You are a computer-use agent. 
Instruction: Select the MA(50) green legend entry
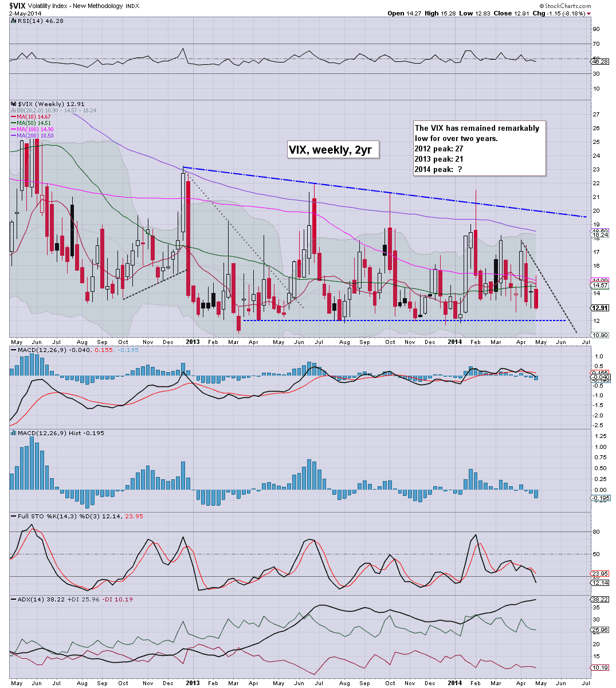(32, 122)
